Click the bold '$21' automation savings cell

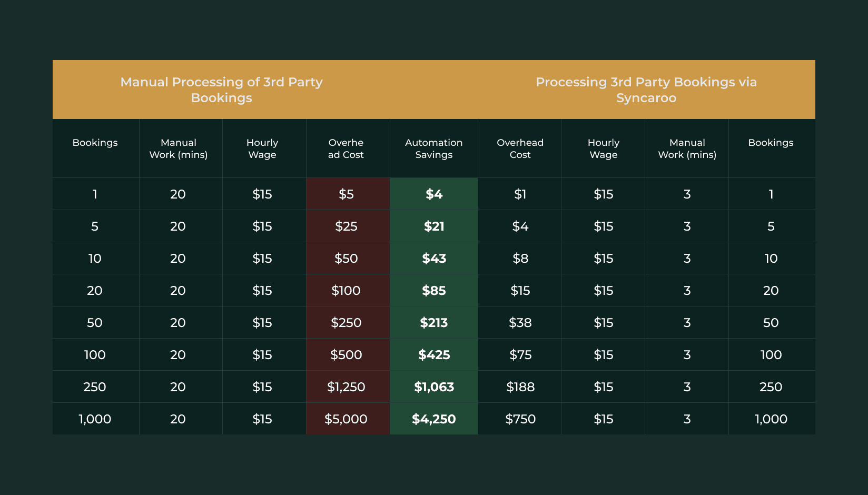(434, 226)
